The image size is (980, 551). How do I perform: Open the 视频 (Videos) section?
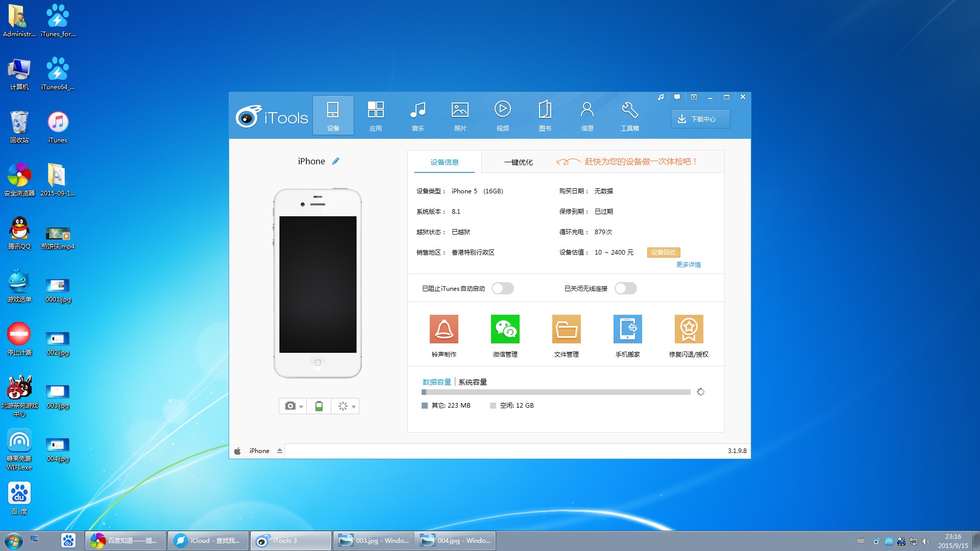coord(503,115)
